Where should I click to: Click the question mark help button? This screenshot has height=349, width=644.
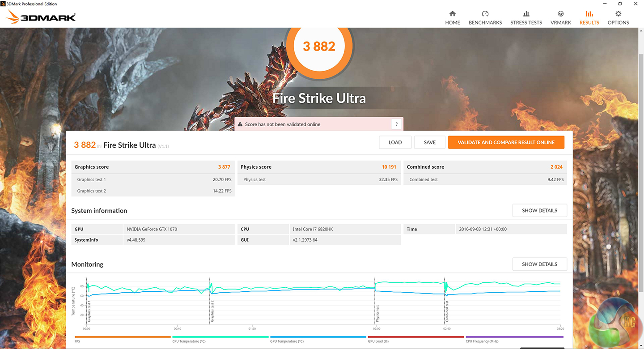click(396, 124)
